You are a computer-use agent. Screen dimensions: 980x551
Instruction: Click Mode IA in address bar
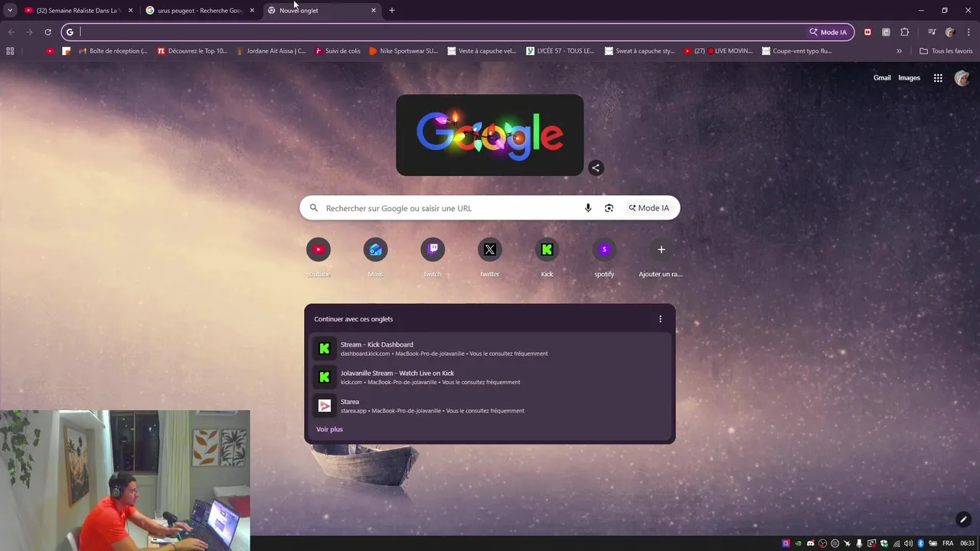click(828, 32)
